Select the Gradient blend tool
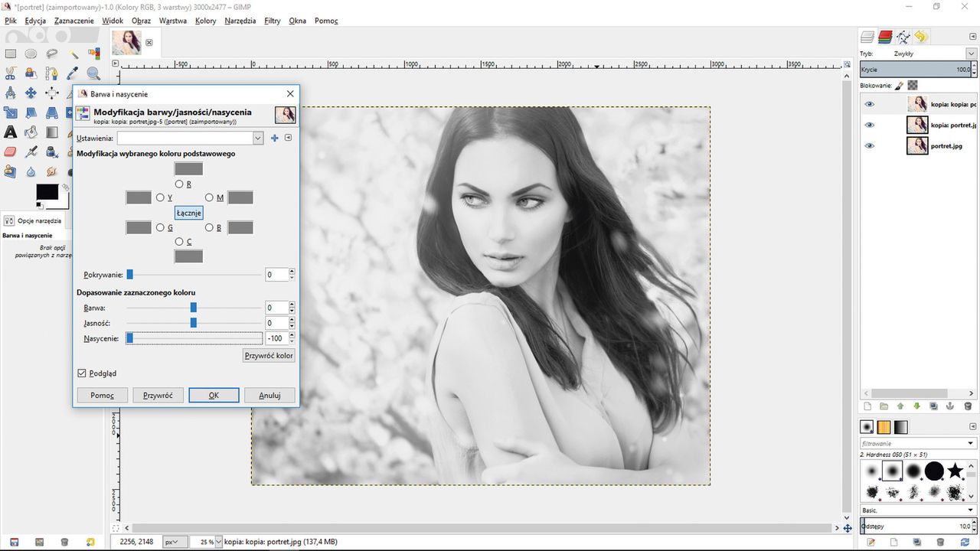The width and height of the screenshot is (980, 551). click(x=52, y=132)
